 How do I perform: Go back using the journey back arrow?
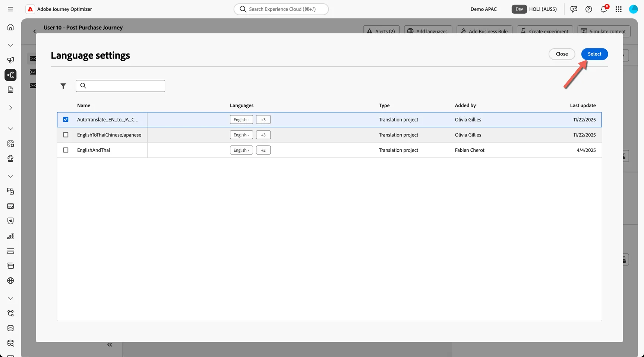[35, 31]
